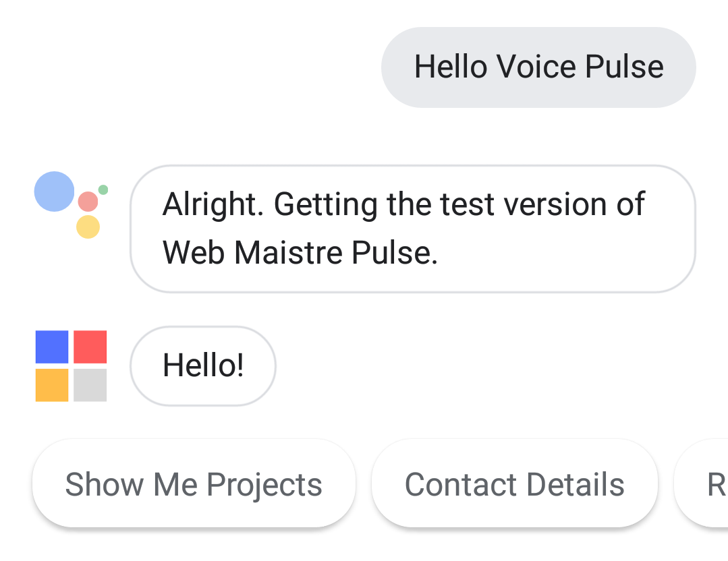This screenshot has width=728, height=561.
Task: Click the word Voice in user message
Action: pos(536,66)
